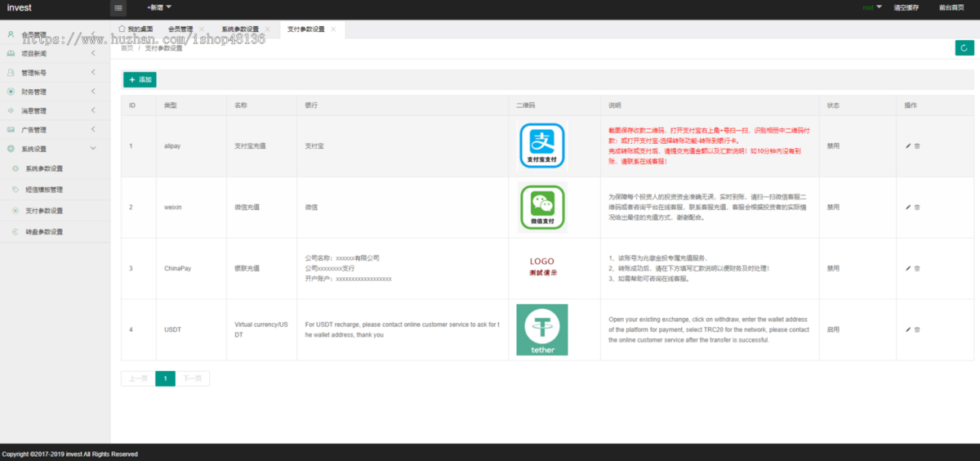Click the tag icon beside 短信模板管理
The image size is (980, 461).
(x=16, y=189)
